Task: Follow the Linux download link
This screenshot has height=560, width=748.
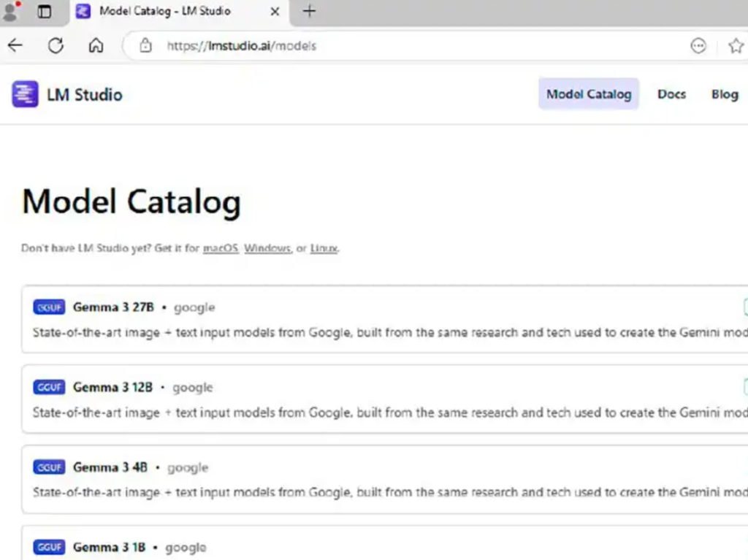Action: tap(324, 248)
